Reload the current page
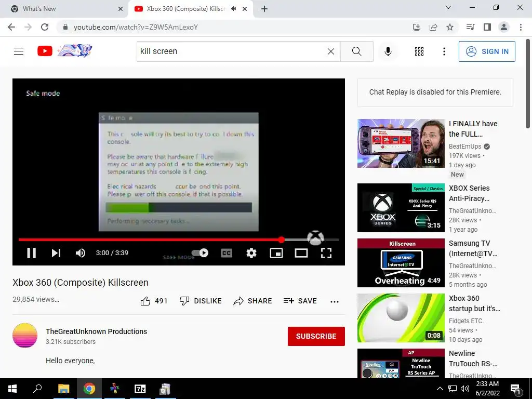Viewport: 532px width, 399px height. coord(45,27)
